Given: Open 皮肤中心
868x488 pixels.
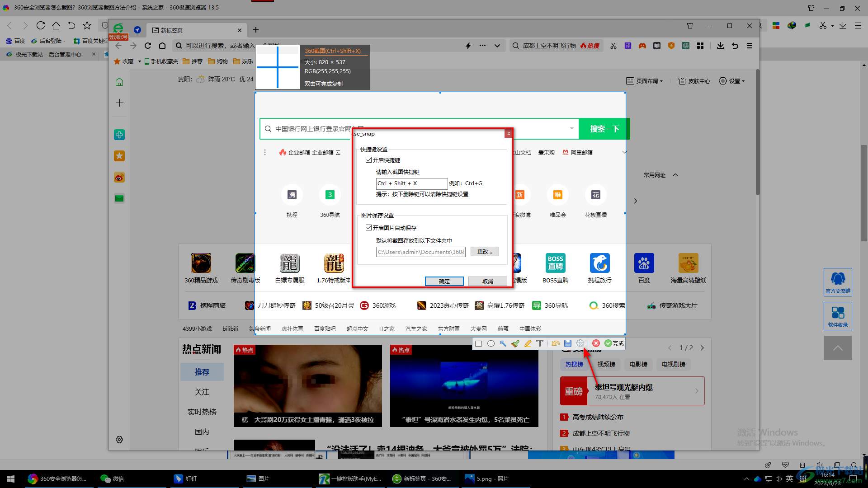Looking at the screenshot, I should pyautogui.click(x=694, y=81).
